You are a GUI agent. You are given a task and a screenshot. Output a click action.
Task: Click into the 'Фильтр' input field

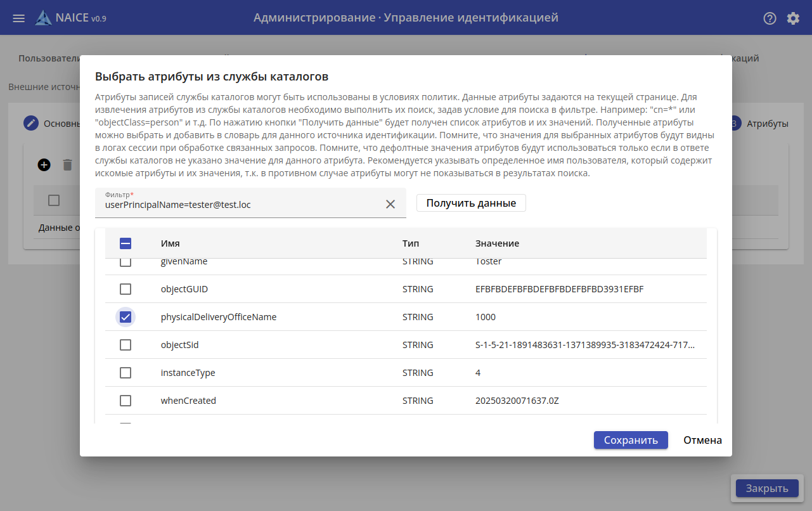point(241,205)
